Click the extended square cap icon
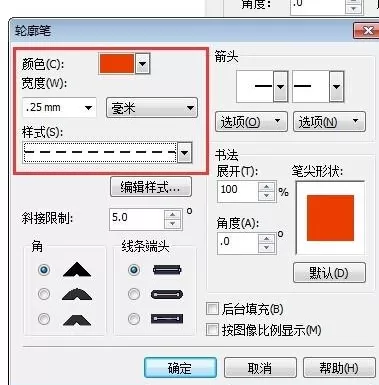 click(x=167, y=319)
